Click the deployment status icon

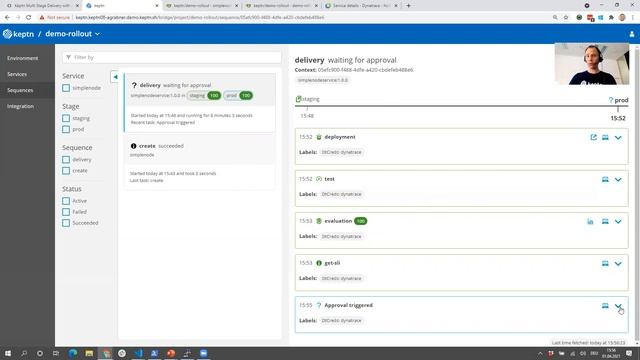(x=319, y=137)
